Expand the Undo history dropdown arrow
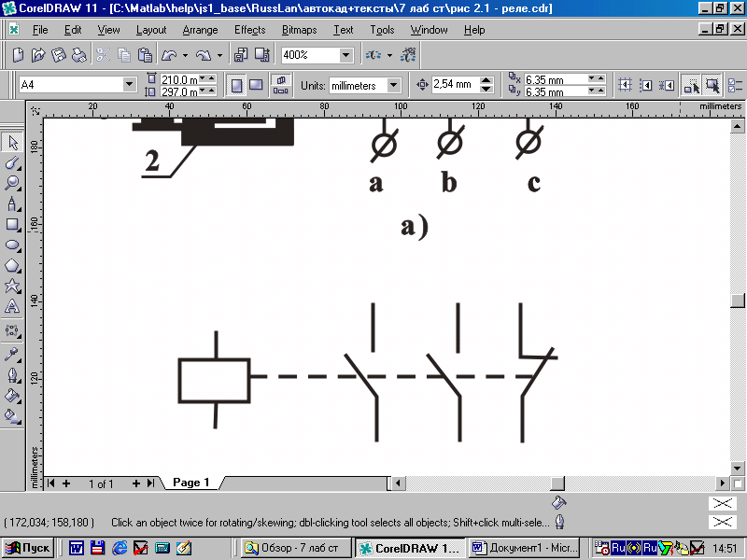Image resolution: width=747 pixels, height=560 pixels. 185,56
